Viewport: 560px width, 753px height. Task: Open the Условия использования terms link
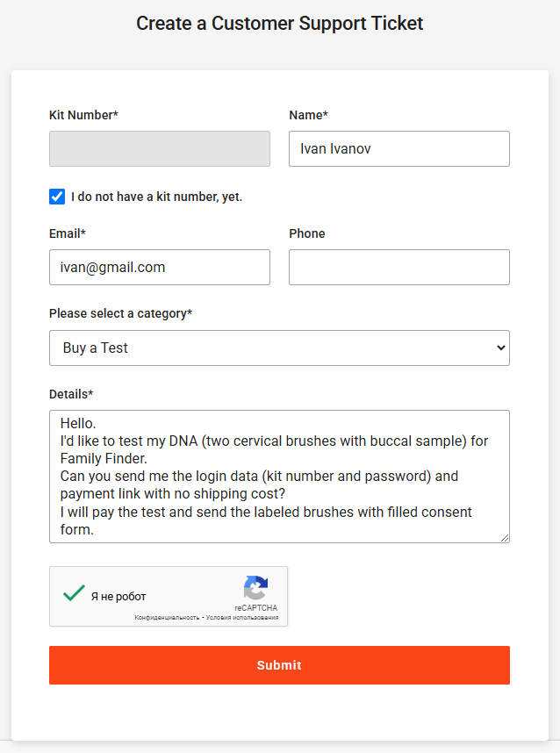click(x=242, y=618)
